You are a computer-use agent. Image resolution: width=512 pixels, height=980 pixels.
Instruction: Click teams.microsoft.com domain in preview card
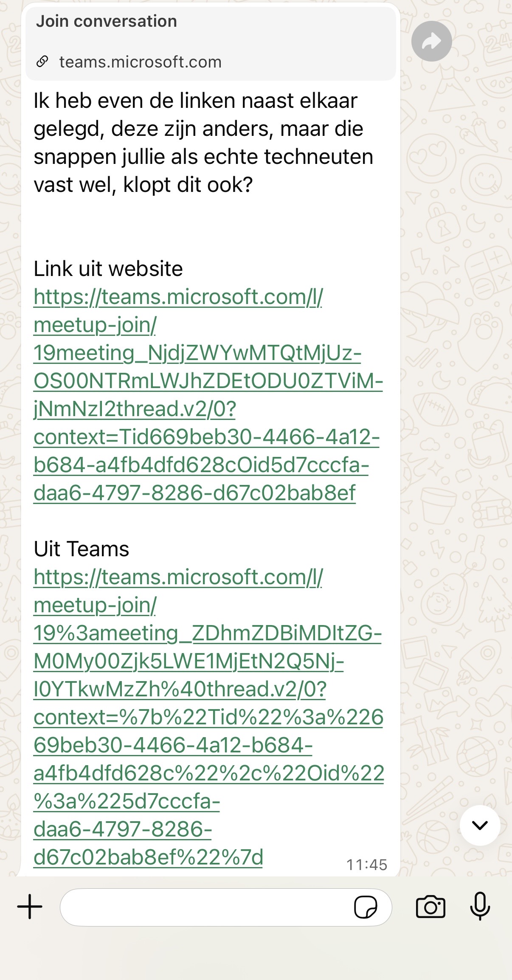tap(140, 62)
